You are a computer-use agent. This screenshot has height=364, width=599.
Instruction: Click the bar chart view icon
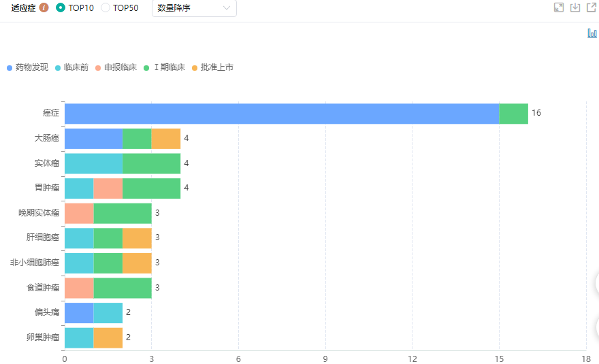[592, 33]
